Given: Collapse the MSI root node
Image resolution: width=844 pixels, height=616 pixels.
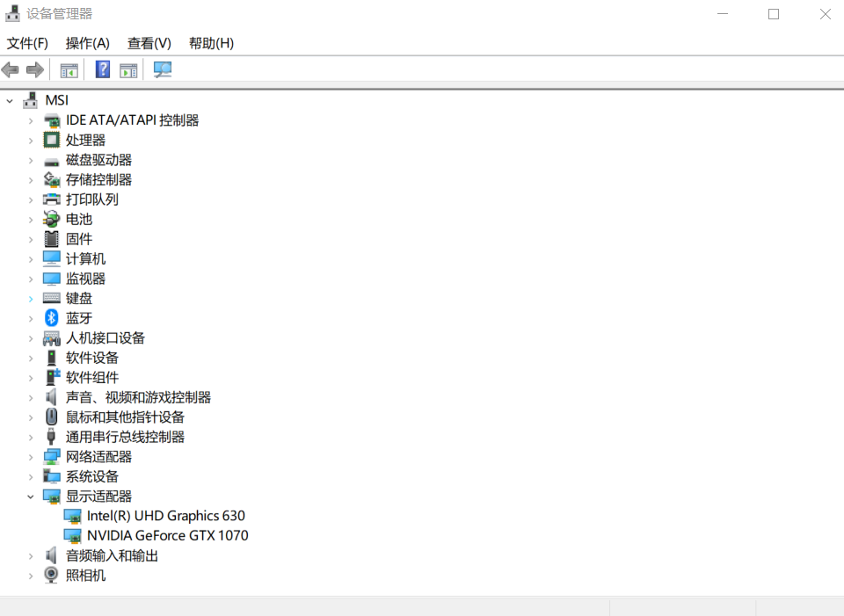Looking at the screenshot, I should point(9,99).
